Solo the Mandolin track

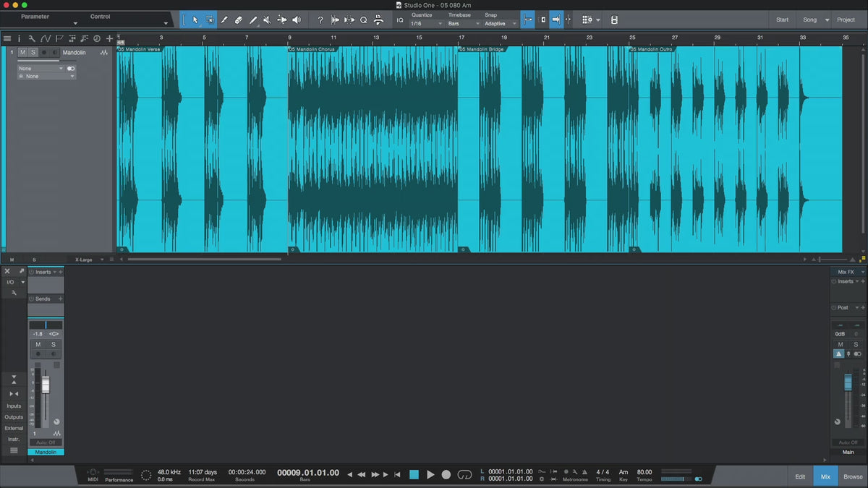pyautogui.click(x=33, y=53)
